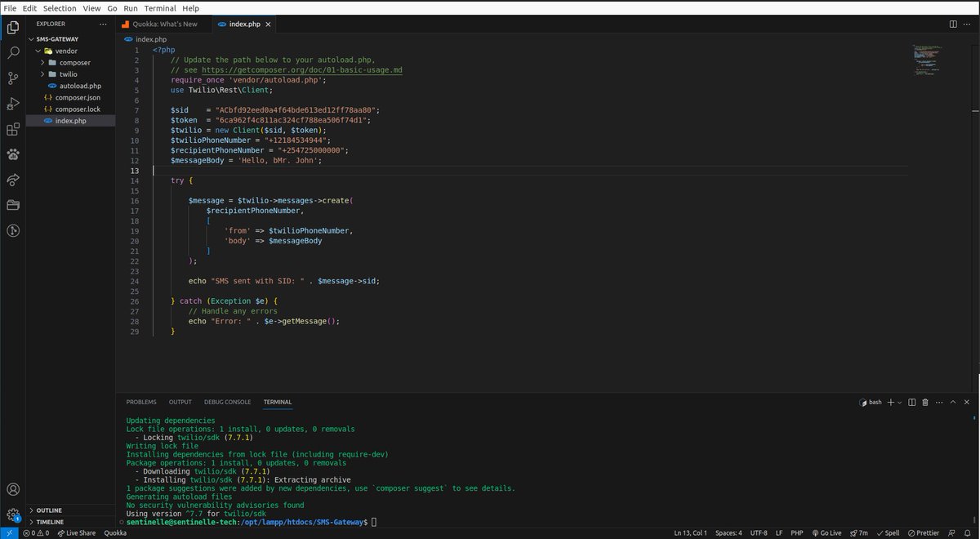Click Live Share in status bar
The height and width of the screenshot is (539, 980).
tap(76, 532)
